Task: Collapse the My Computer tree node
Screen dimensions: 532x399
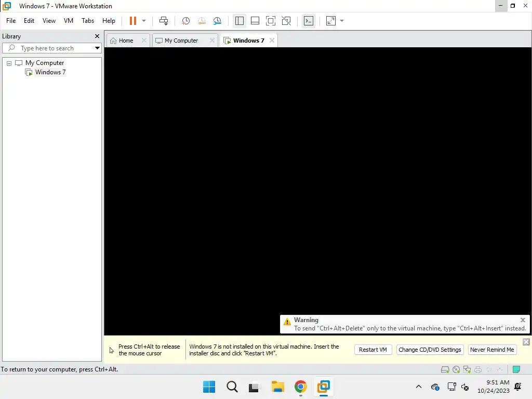Action: pyautogui.click(x=9, y=63)
